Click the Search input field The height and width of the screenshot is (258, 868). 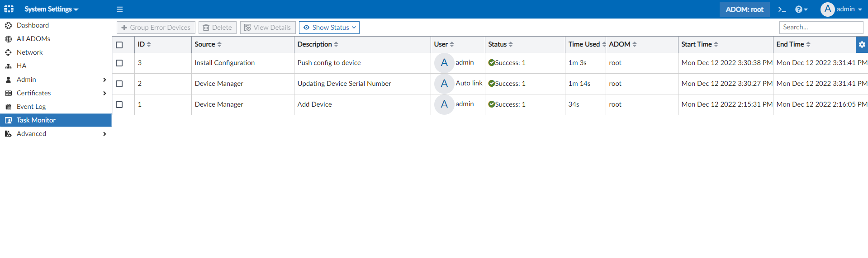point(821,27)
